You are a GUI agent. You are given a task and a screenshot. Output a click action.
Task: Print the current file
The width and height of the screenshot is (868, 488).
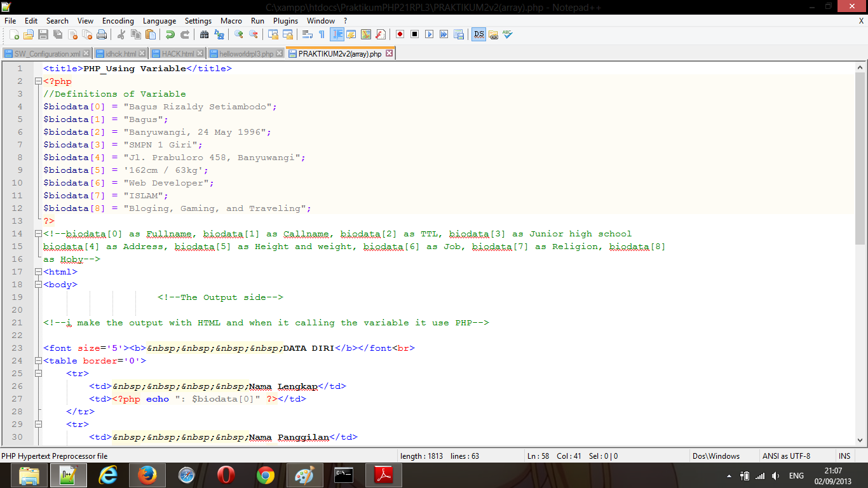[x=102, y=34]
